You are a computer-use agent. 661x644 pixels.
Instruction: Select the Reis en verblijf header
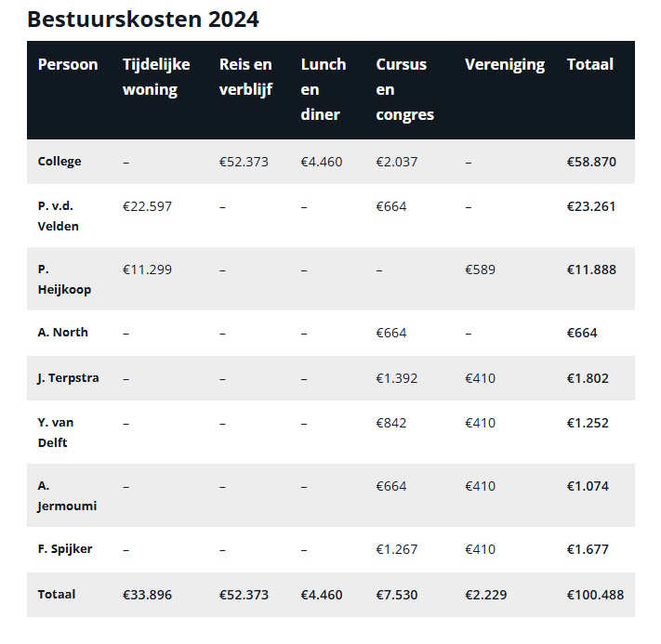pyautogui.click(x=245, y=77)
